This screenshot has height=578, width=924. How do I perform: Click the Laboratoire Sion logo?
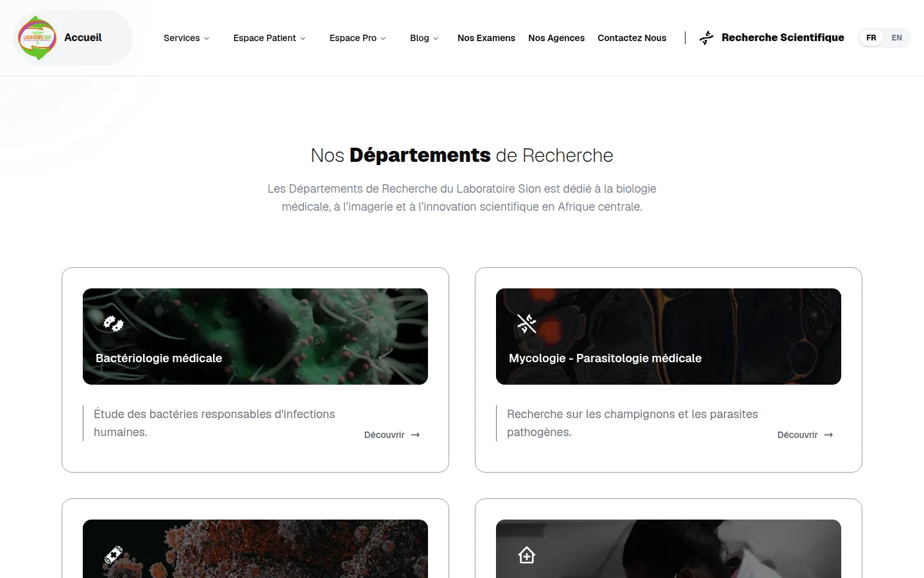pos(37,38)
